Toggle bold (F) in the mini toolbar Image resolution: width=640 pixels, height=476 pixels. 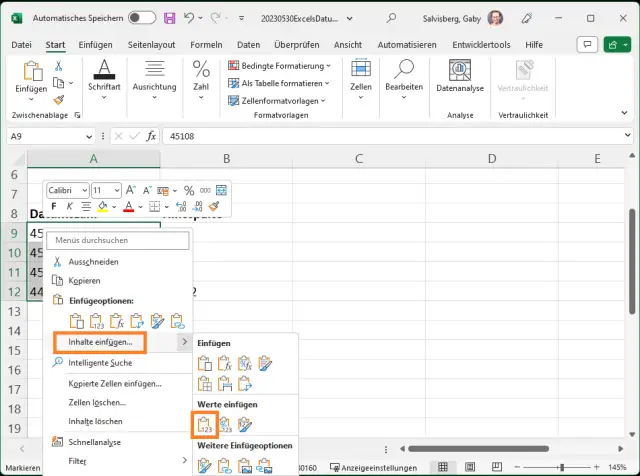pyautogui.click(x=54, y=207)
